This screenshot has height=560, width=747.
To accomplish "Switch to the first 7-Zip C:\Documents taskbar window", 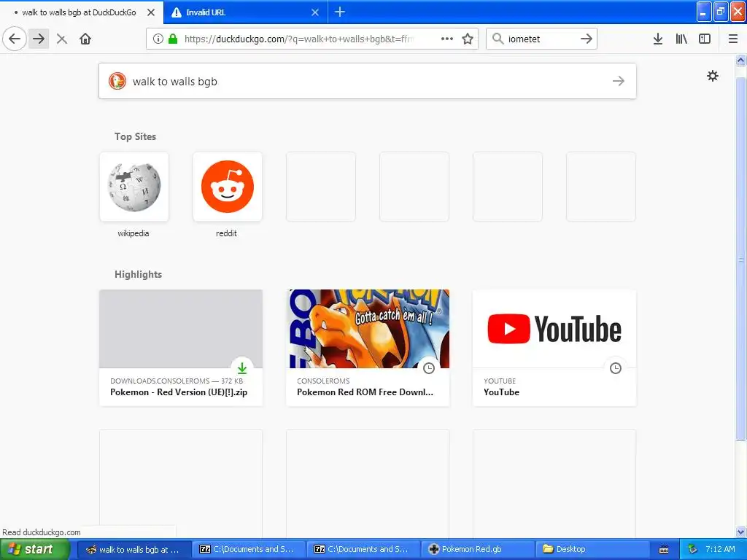I will (x=249, y=550).
